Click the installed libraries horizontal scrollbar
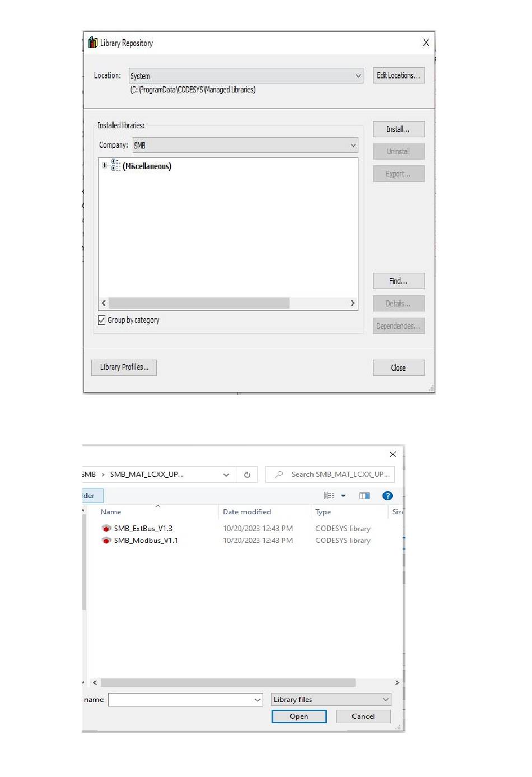Viewport: 532px width, 777px height. pos(199,303)
